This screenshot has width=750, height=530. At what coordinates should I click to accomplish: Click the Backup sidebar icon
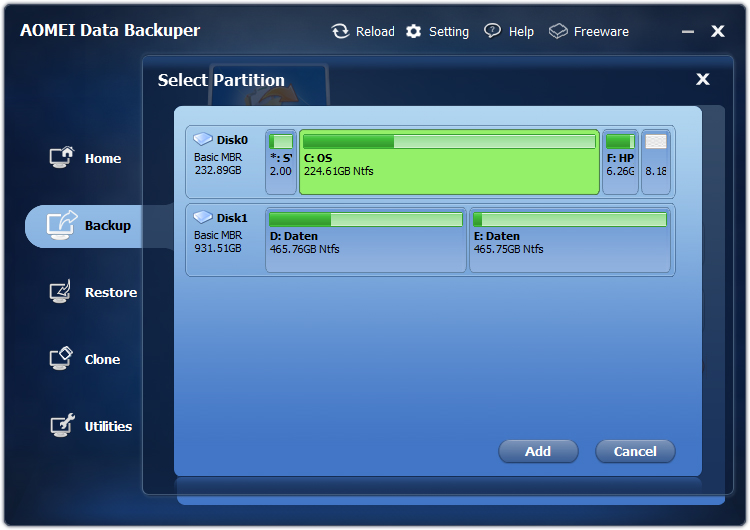pos(62,224)
